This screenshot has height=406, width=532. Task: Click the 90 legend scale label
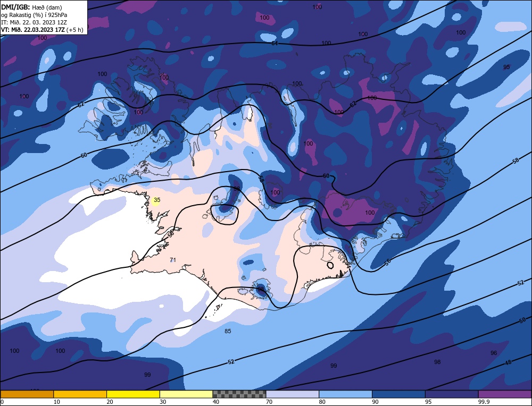(x=375, y=402)
